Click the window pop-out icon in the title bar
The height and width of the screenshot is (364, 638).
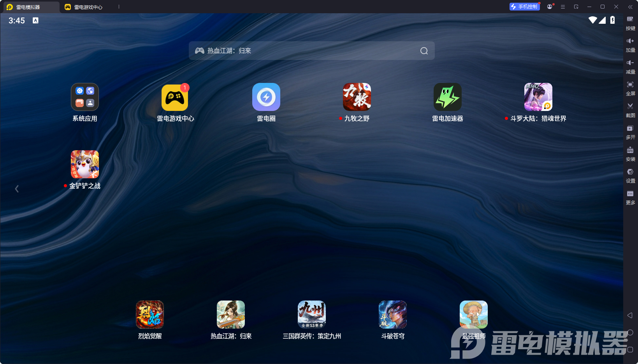[576, 7]
